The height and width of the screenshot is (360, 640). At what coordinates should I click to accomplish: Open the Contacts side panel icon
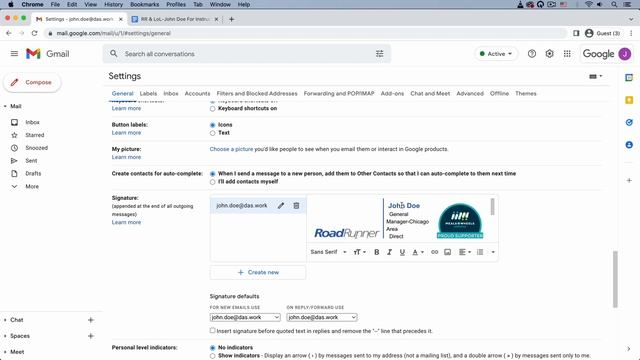coord(629,145)
